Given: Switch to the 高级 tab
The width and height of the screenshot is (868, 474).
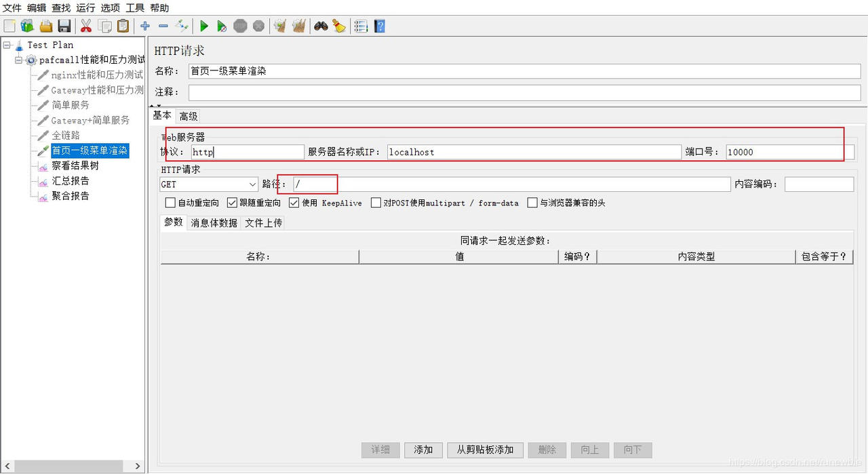Looking at the screenshot, I should point(189,117).
